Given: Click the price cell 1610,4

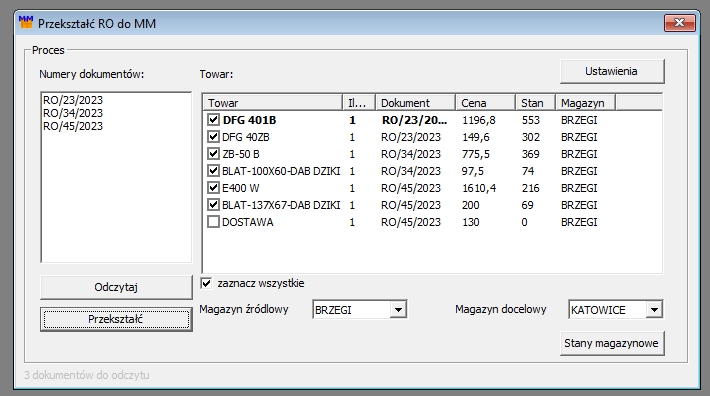Looking at the screenshot, I should pos(479,188).
